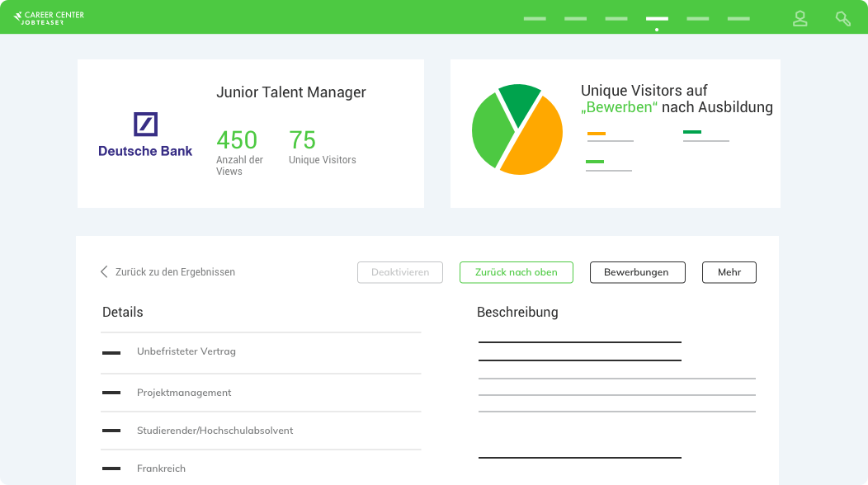The height and width of the screenshot is (485, 868).
Task: Select the dark green pie chart segment
Action: 519,102
